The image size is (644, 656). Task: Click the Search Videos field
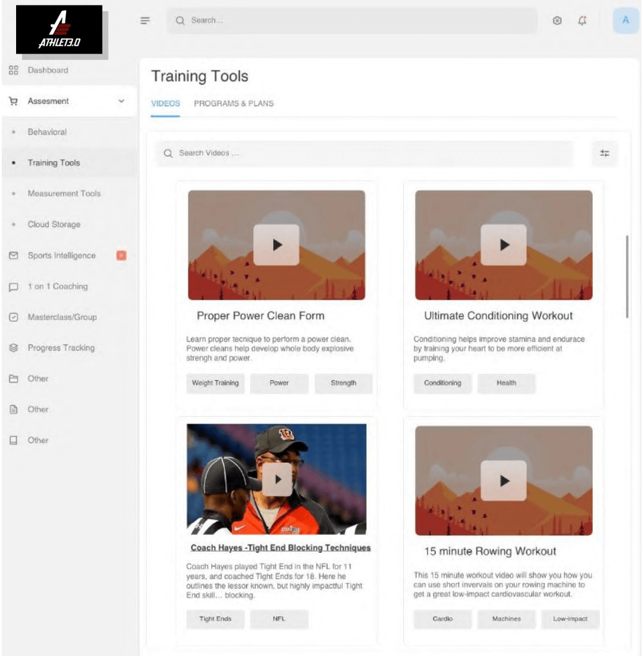coord(364,153)
